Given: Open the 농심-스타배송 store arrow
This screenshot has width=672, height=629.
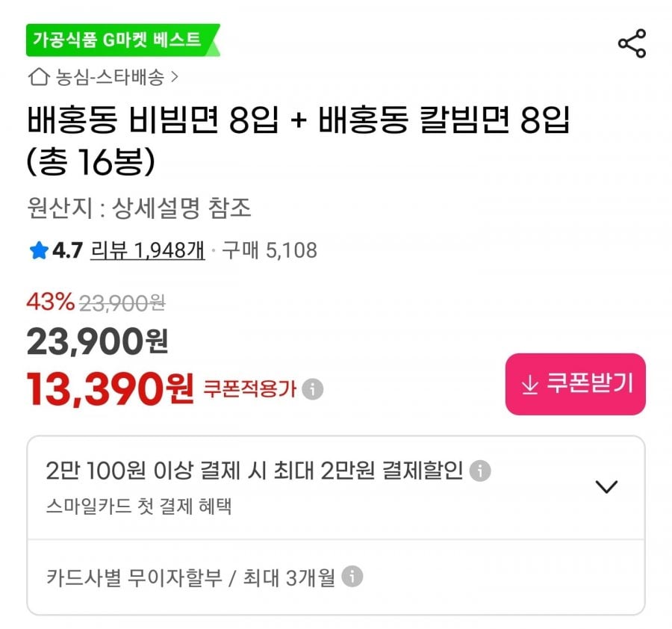Looking at the screenshot, I should pyautogui.click(x=174, y=76).
